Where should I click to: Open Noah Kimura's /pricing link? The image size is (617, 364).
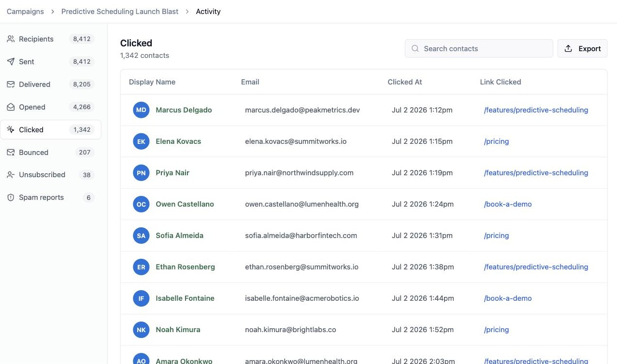(496, 330)
